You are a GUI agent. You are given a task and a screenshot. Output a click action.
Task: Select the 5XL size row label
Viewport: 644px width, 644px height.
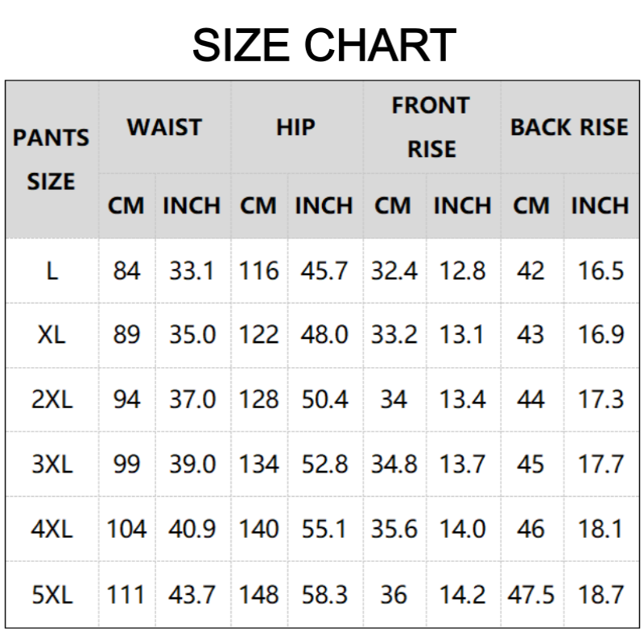(52, 594)
